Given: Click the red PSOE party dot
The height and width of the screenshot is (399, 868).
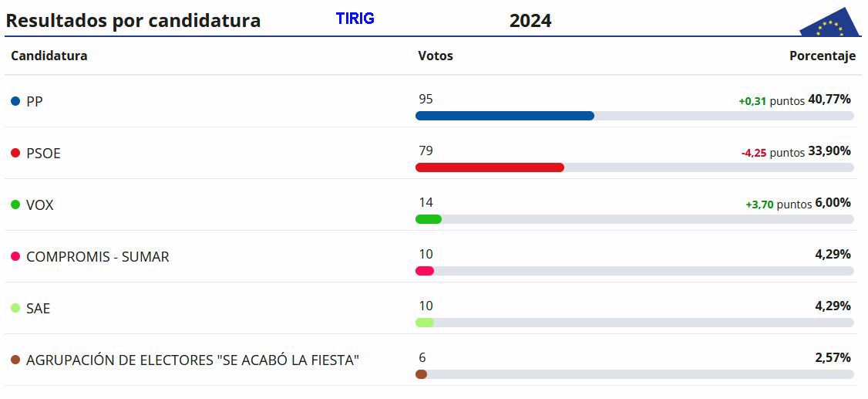Looking at the screenshot, I should tap(15, 154).
